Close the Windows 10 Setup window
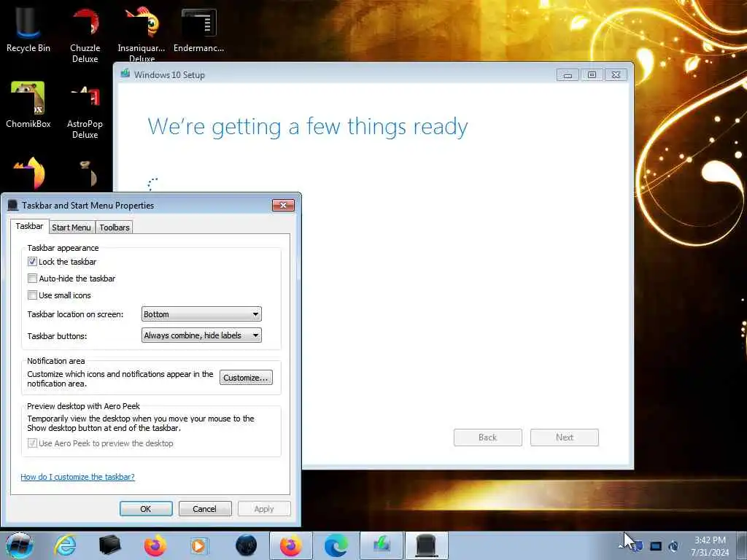The width and height of the screenshot is (747, 560). point(616,75)
